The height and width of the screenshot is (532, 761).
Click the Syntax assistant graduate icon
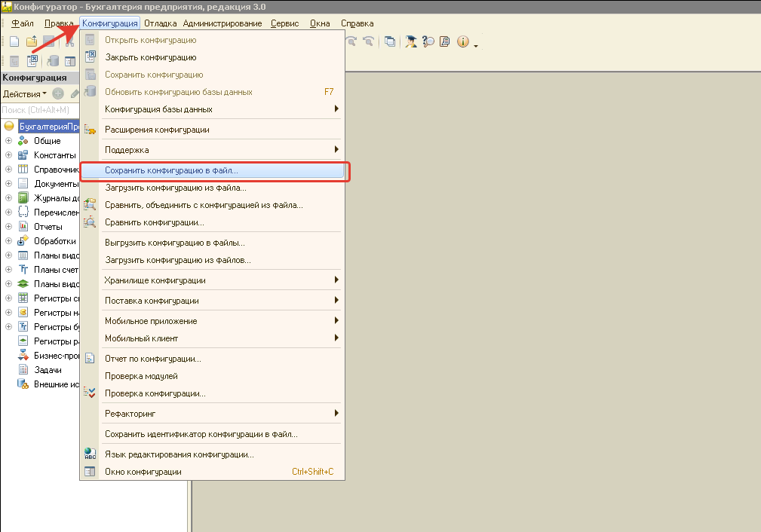click(411, 41)
